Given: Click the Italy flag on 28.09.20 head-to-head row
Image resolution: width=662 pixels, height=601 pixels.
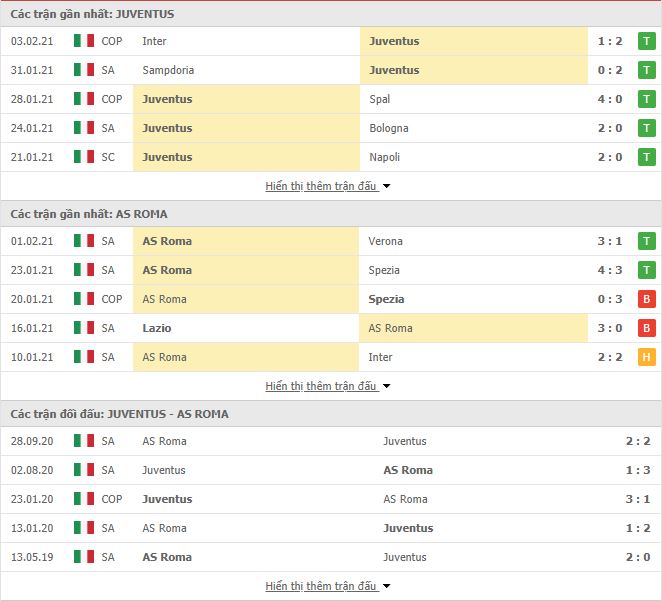Looking at the screenshot, I should tap(84, 441).
